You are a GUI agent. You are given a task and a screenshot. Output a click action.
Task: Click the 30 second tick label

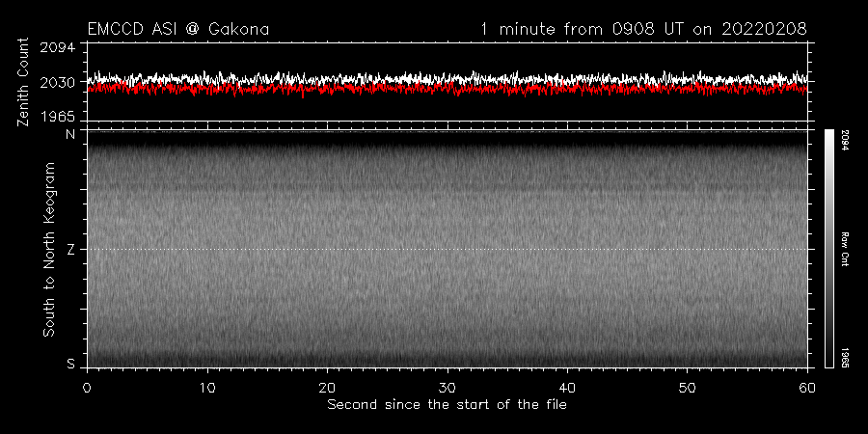pyautogui.click(x=448, y=387)
